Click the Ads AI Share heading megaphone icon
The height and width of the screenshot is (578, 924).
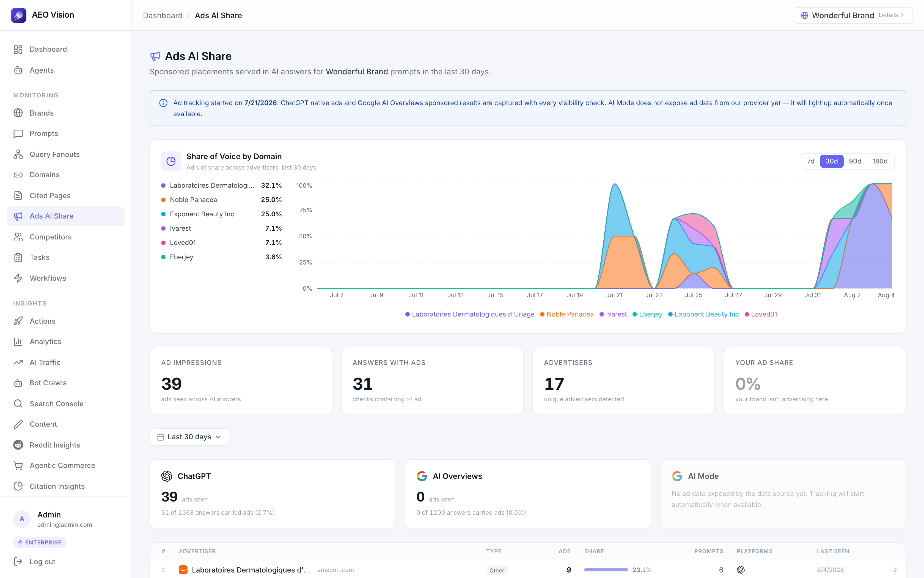(155, 56)
